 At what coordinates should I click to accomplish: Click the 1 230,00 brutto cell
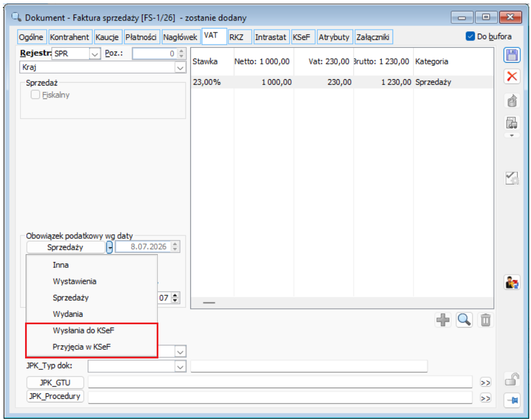(383, 82)
